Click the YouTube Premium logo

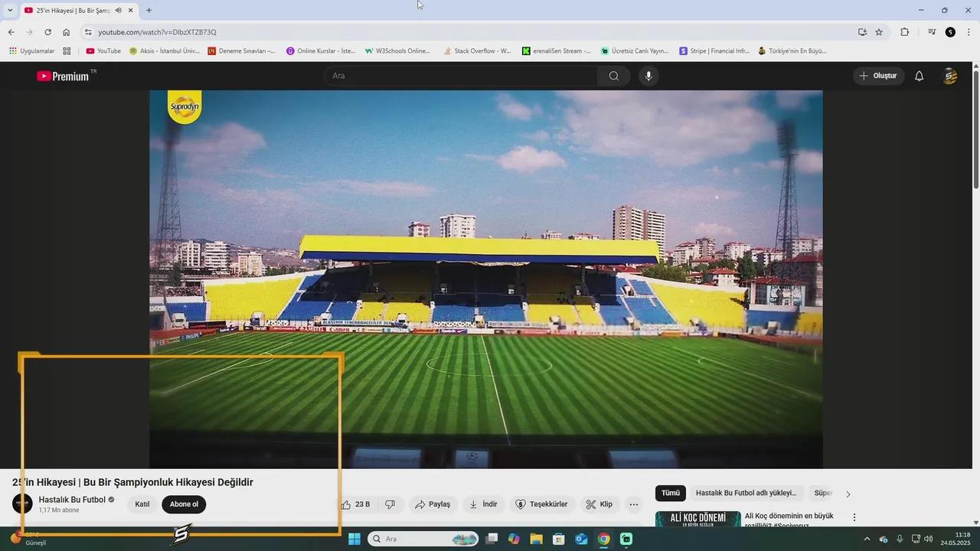click(x=63, y=76)
